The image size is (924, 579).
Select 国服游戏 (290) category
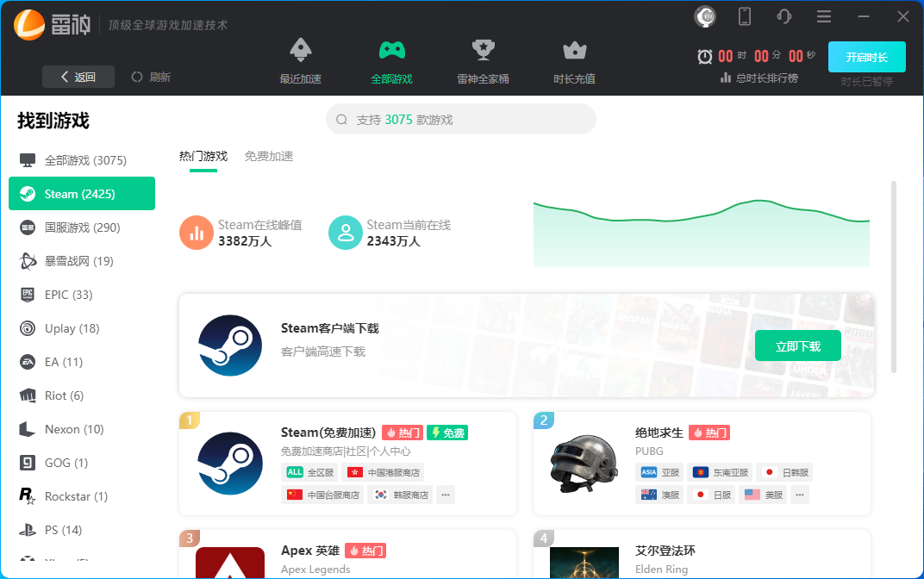(82, 227)
